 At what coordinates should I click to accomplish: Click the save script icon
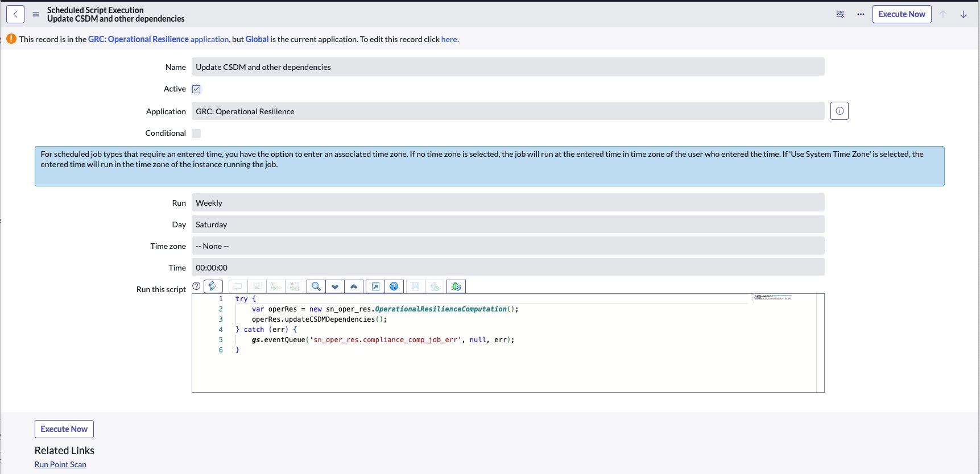click(x=416, y=286)
